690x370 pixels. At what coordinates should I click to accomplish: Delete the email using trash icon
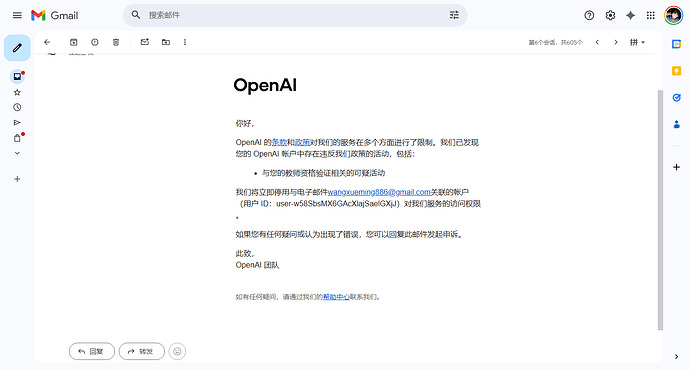click(116, 42)
